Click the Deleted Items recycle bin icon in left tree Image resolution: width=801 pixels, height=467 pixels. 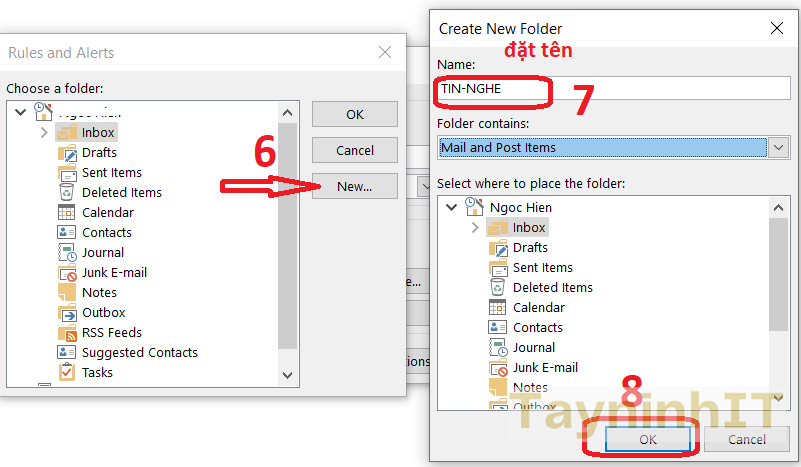67,193
